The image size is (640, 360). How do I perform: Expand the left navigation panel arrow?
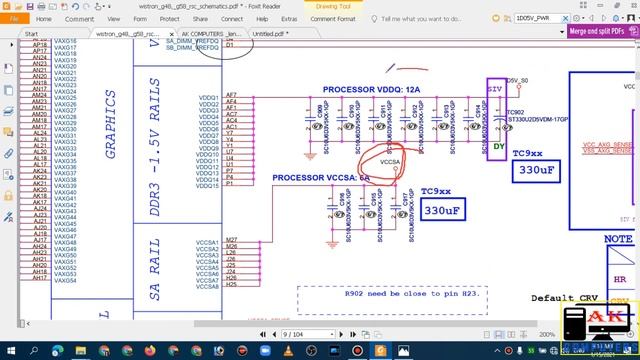click(x=11, y=44)
